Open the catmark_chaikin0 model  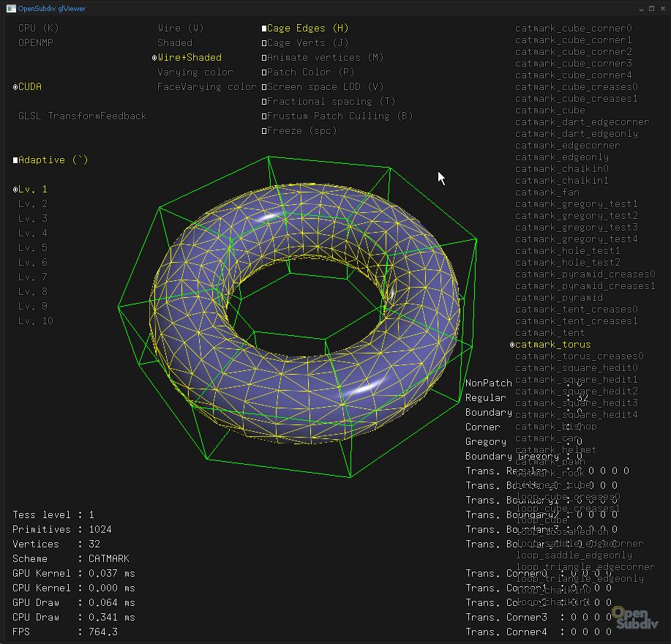[x=562, y=169]
